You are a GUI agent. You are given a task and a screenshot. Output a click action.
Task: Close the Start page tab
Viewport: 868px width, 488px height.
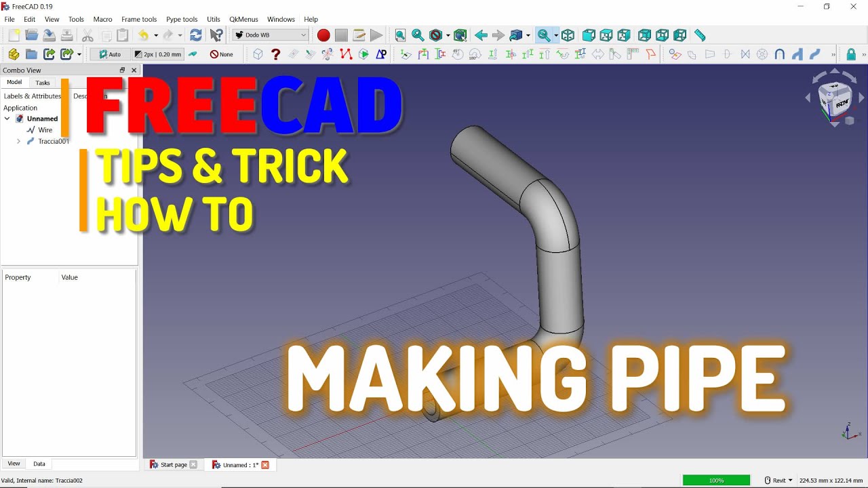tap(193, 465)
